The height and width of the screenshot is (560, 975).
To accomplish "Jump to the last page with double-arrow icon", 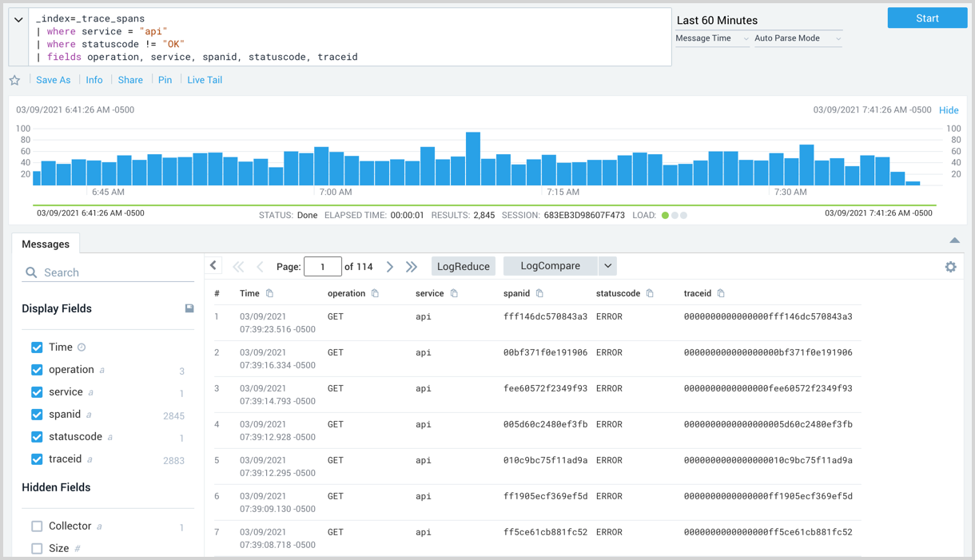I will (410, 266).
